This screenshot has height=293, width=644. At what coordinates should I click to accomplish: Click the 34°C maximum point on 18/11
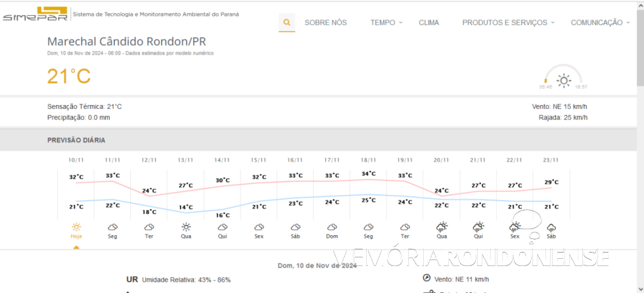[369, 174]
